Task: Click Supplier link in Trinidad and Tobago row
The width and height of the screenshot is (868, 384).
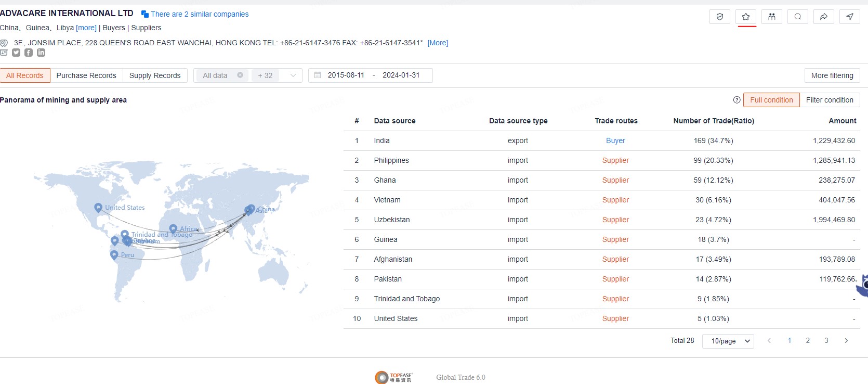Action: (x=615, y=299)
